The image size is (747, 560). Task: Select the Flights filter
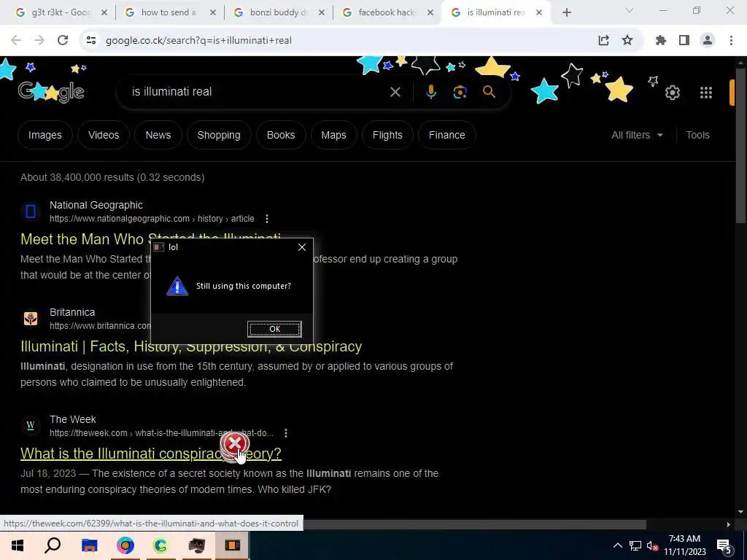click(x=387, y=135)
